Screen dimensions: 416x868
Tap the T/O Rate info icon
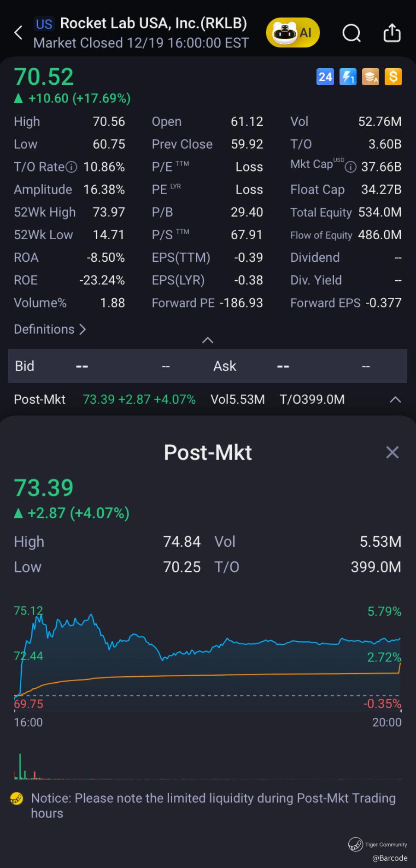[71, 167]
